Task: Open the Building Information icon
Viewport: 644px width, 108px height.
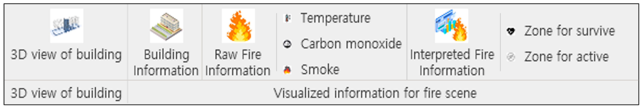Action: point(166,26)
